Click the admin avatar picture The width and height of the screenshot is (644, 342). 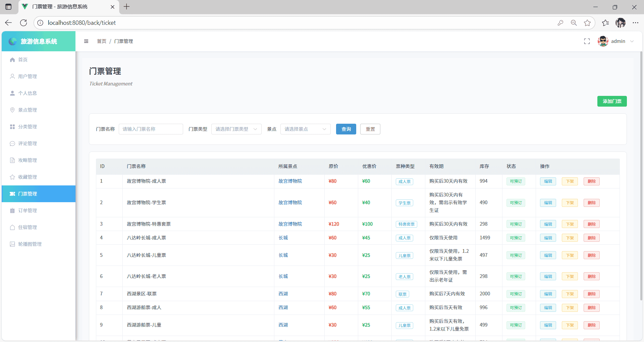[603, 41]
